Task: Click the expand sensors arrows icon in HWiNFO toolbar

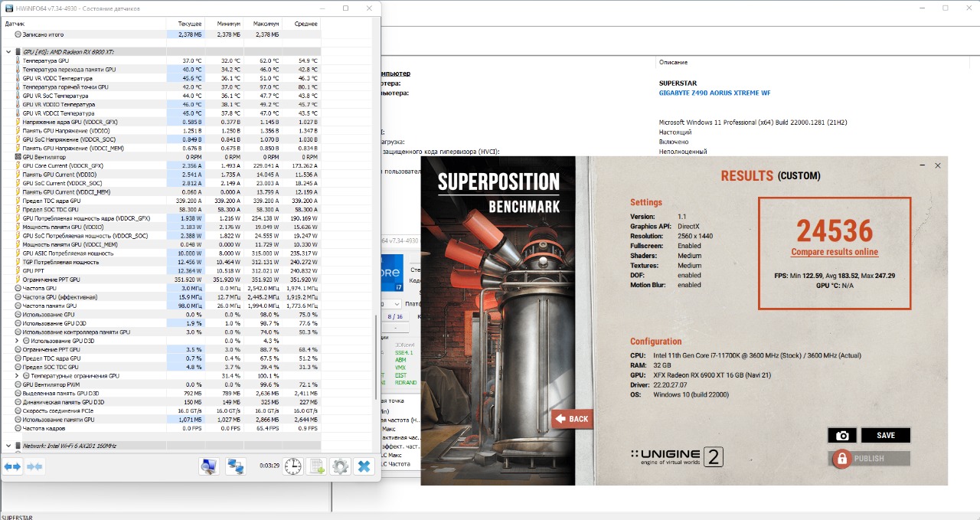Action: pos(12,466)
